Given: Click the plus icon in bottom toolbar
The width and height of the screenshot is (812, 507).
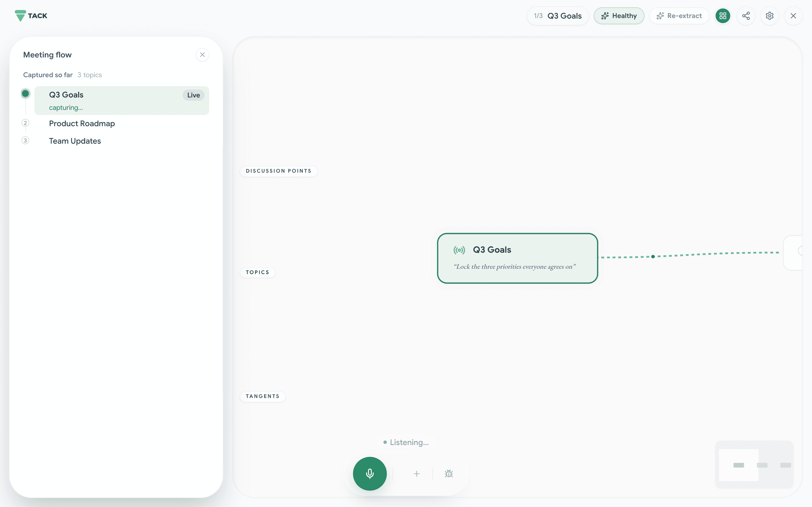Looking at the screenshot, I should point(416,473).
